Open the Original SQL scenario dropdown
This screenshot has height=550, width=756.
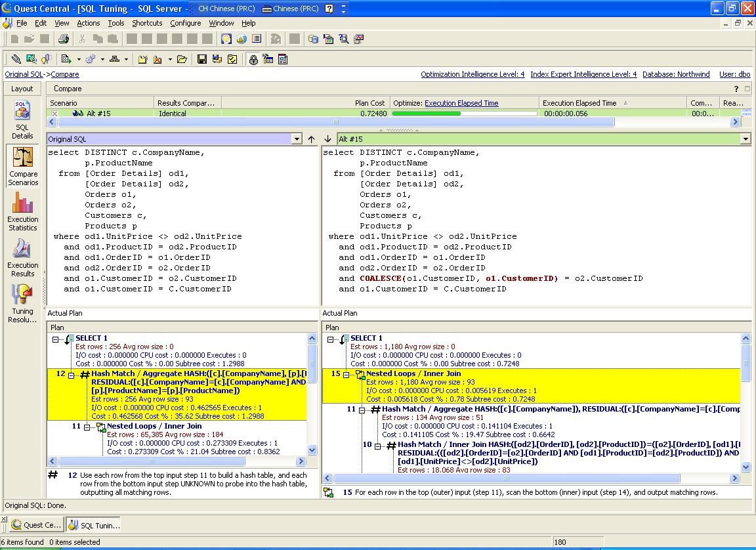click(x=297, y=138)
